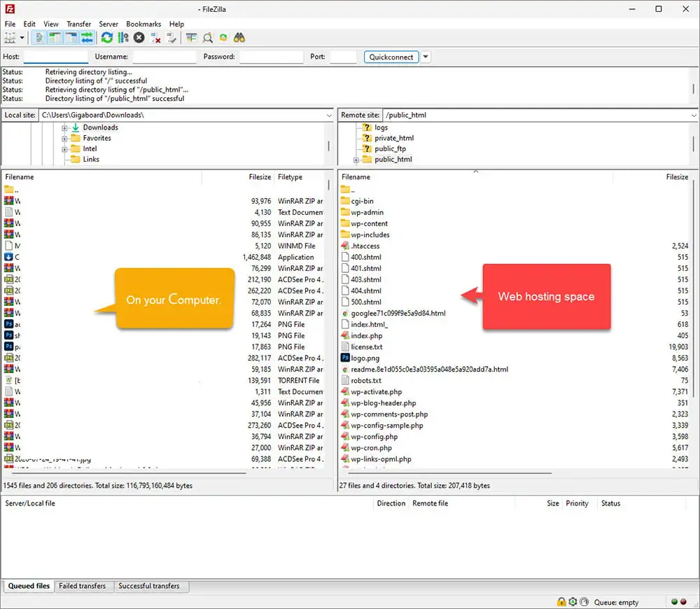Click the Password input field
700x609 pixels.
coord(272,57)
